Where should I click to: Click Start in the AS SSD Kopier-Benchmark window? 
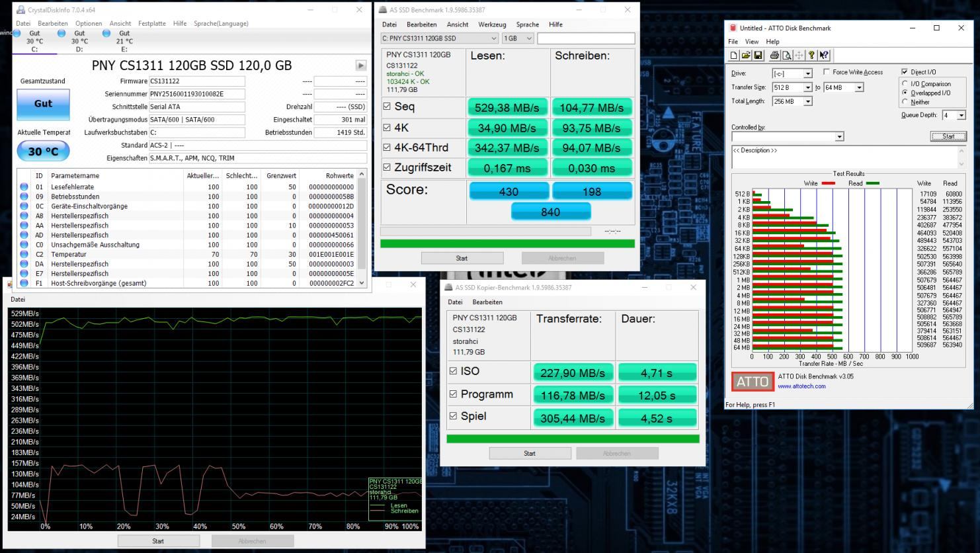click(530, 454)
